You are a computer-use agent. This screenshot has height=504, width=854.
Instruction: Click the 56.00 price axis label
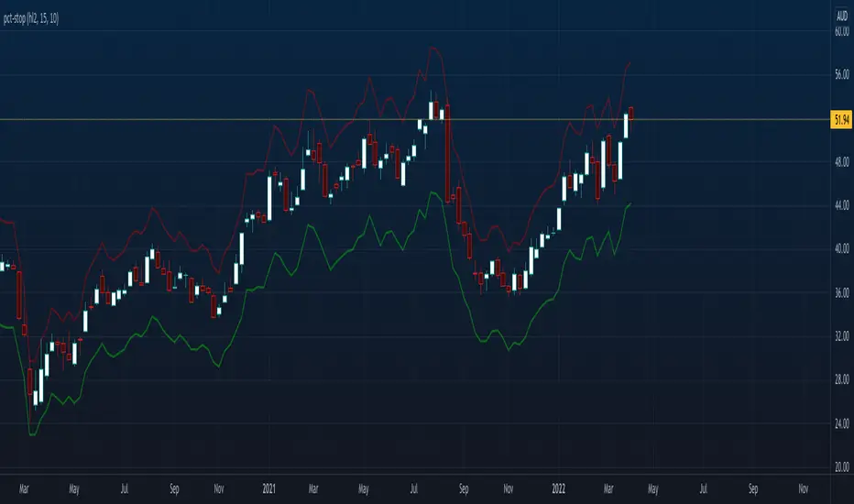click(842, 74)
